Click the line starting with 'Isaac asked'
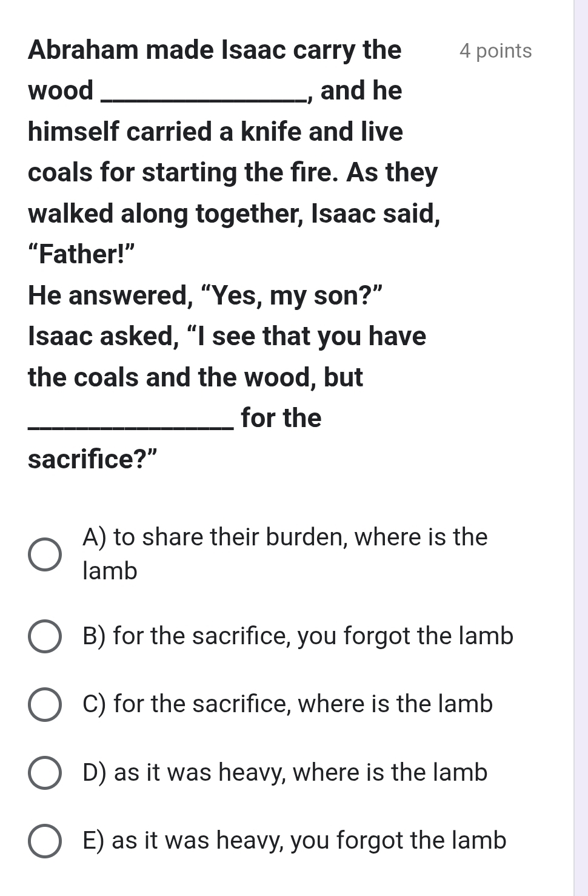The image size is (588, 896). tap(227, 336)
